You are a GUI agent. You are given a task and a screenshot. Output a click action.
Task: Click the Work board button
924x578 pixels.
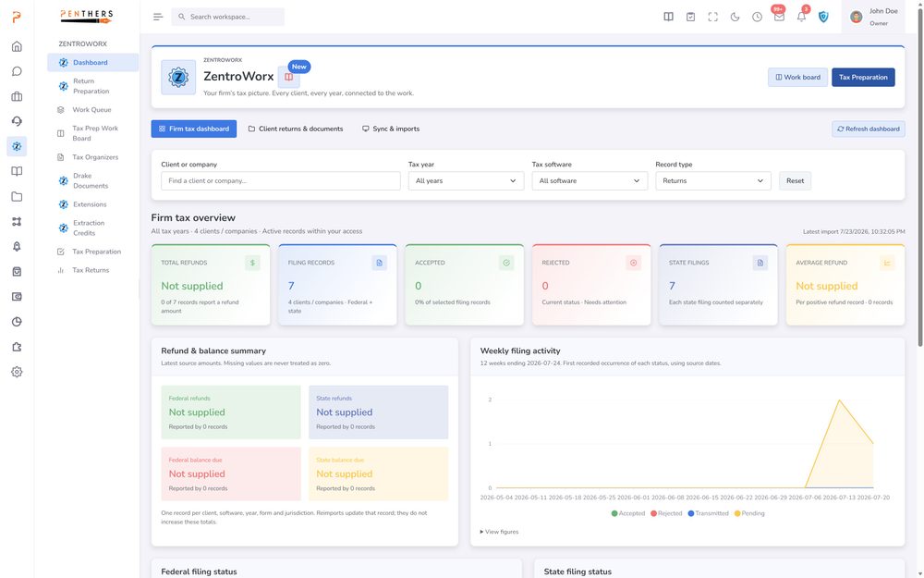coord(798,78)
